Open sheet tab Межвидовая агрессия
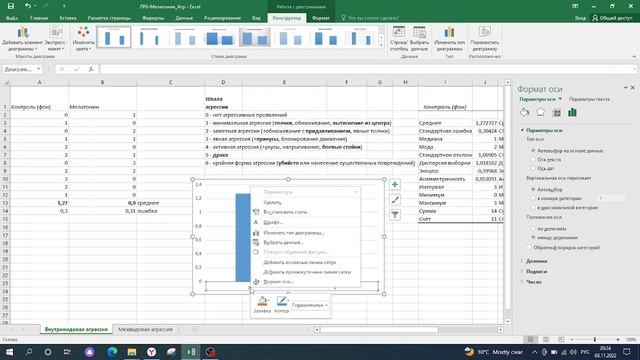The width and height of the screenshot is (640, 360). coord(145,329)
